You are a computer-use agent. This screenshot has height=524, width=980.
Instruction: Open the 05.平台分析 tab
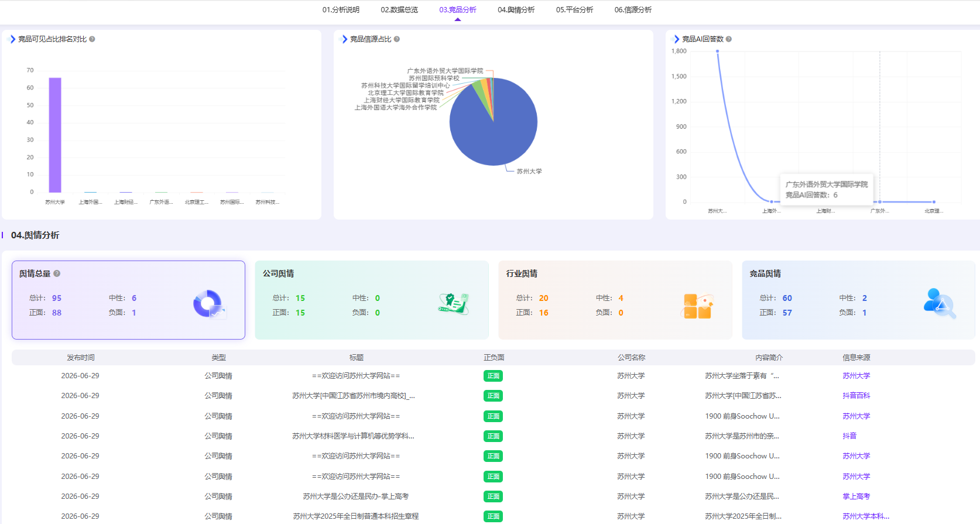click(575, 10)
